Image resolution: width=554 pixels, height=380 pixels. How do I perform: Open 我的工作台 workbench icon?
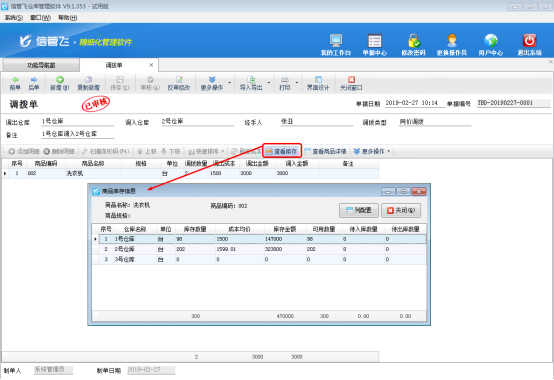[336, 40]
